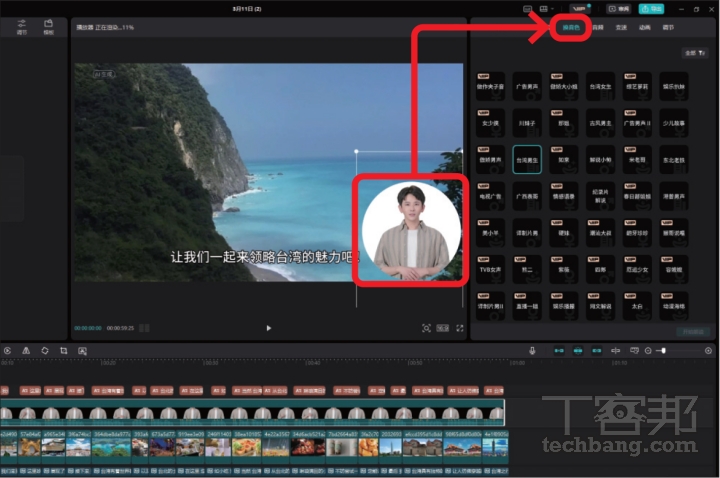
Task: Select the 解说小帅 voice card
Action: 601,160
